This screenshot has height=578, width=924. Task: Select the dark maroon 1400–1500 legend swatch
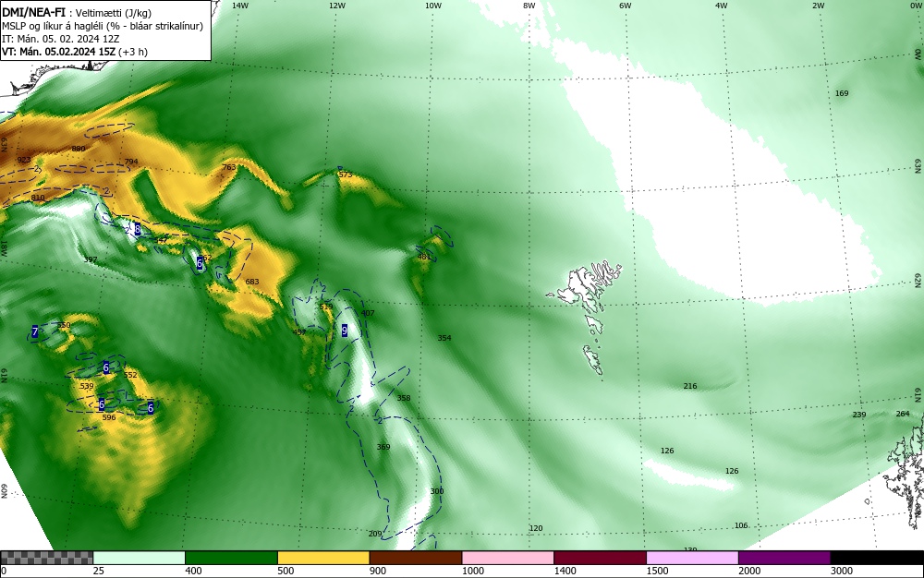tap(600, 558)
